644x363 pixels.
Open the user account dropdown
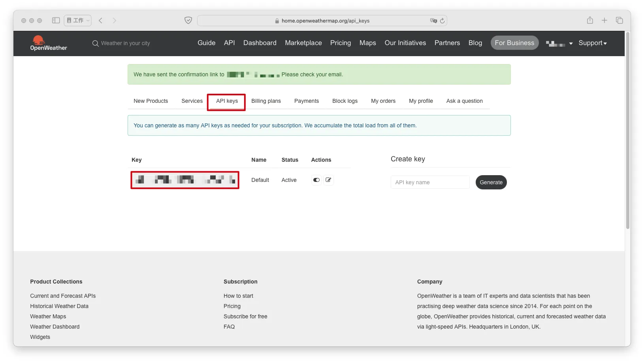coord(559,43)
